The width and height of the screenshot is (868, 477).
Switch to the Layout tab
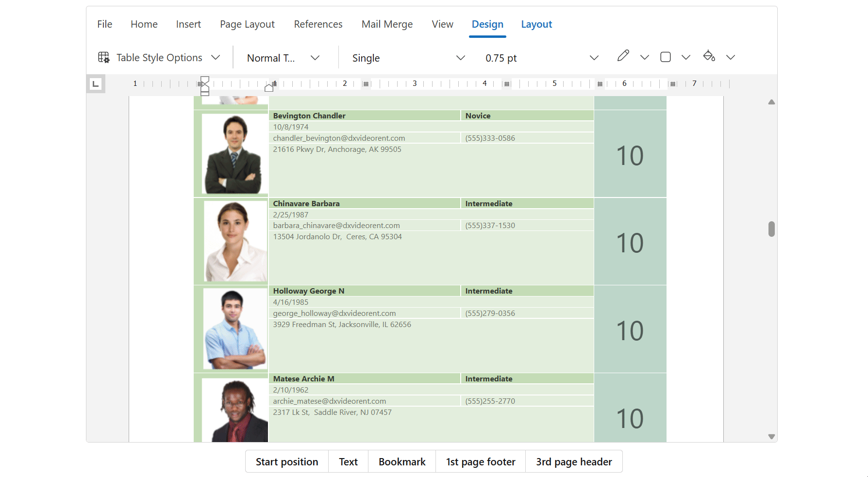pyautogui.click(x=536, y=24)
